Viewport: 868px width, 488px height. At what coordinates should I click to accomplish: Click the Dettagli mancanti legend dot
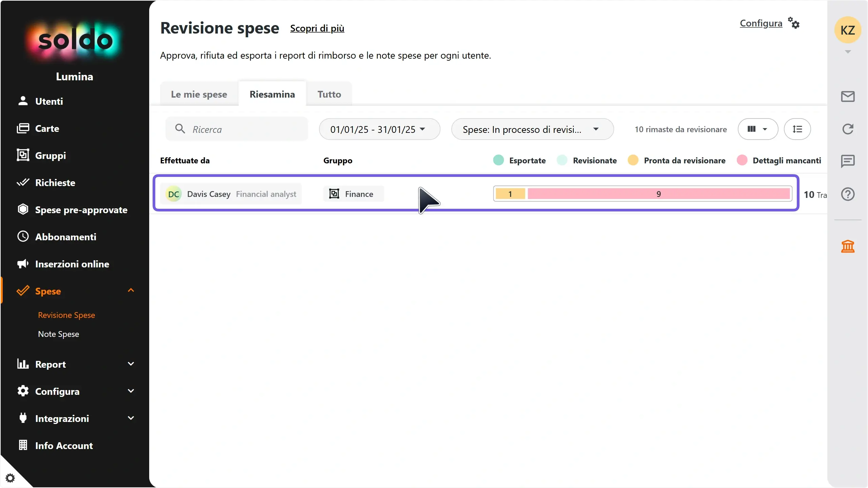tap(742, 160)
